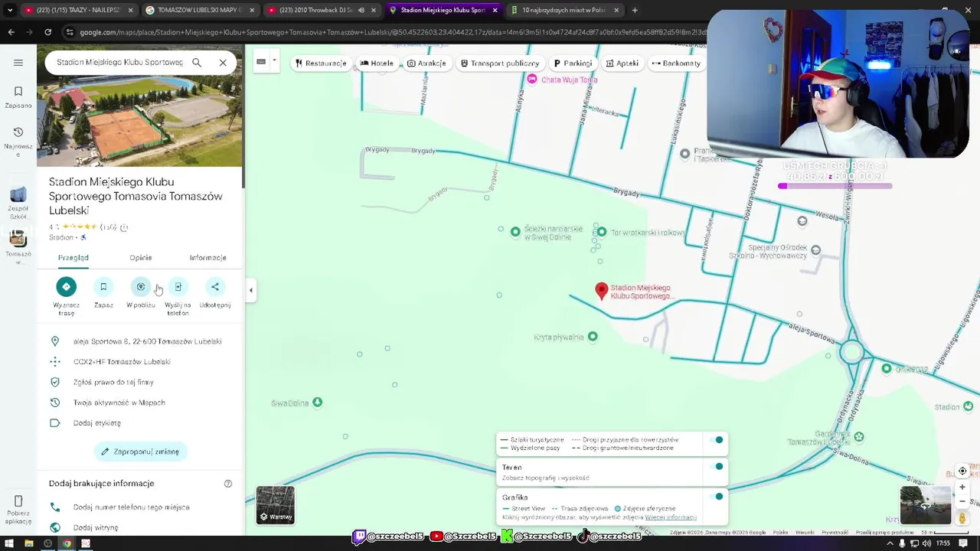Zoom in the map with plus
980x551 pixels.
click(x=962, y=487)
